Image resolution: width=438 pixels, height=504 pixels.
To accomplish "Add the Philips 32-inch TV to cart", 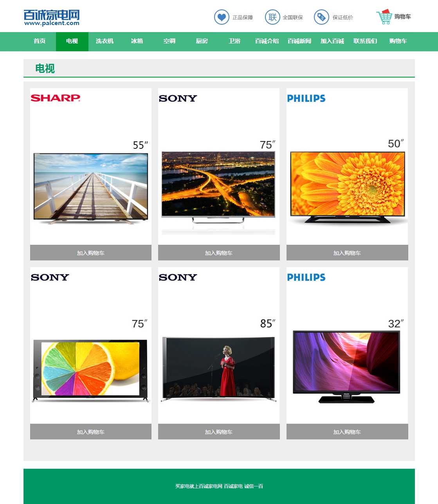I will pyautogui.click(x=347, y=432).
